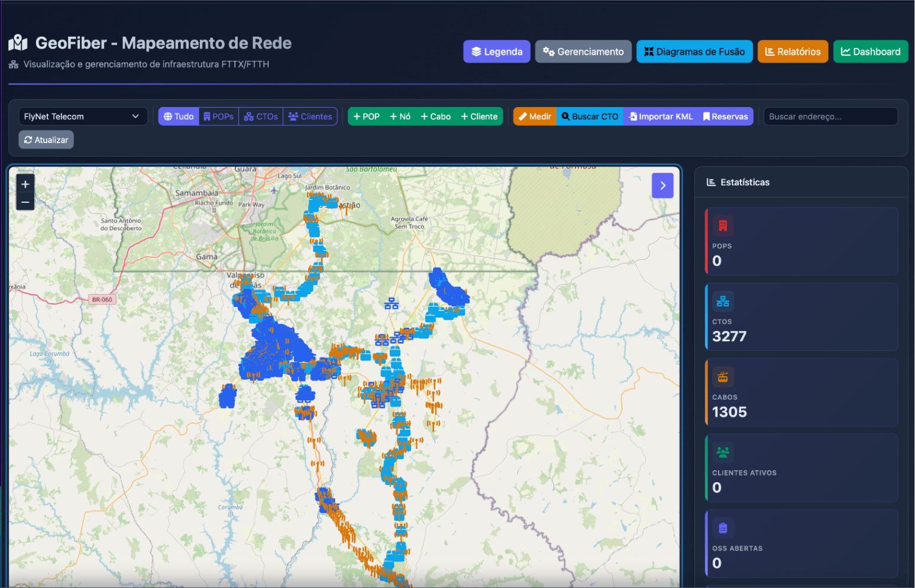Switch to the Dashboard view
915x588 pixels.
(871, 51)
